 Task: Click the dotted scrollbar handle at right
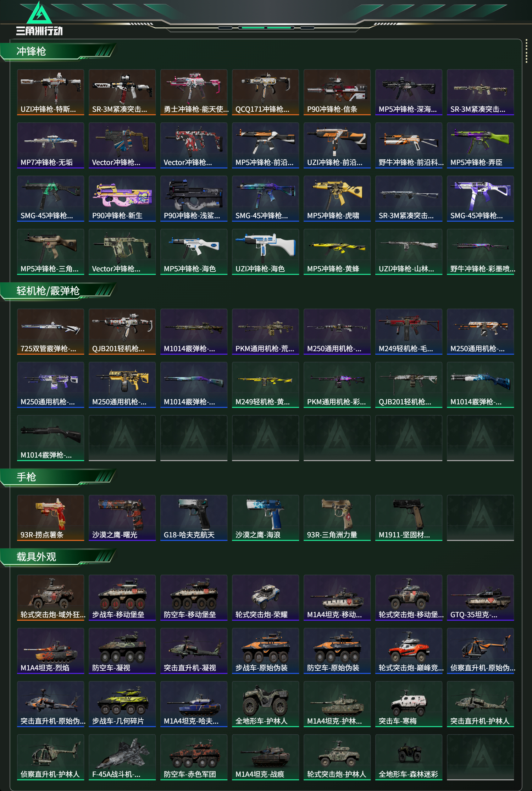coord(526,52)
